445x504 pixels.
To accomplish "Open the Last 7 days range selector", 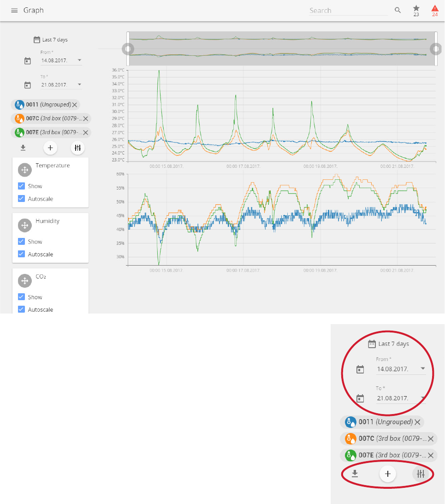I will coord(50,40).
